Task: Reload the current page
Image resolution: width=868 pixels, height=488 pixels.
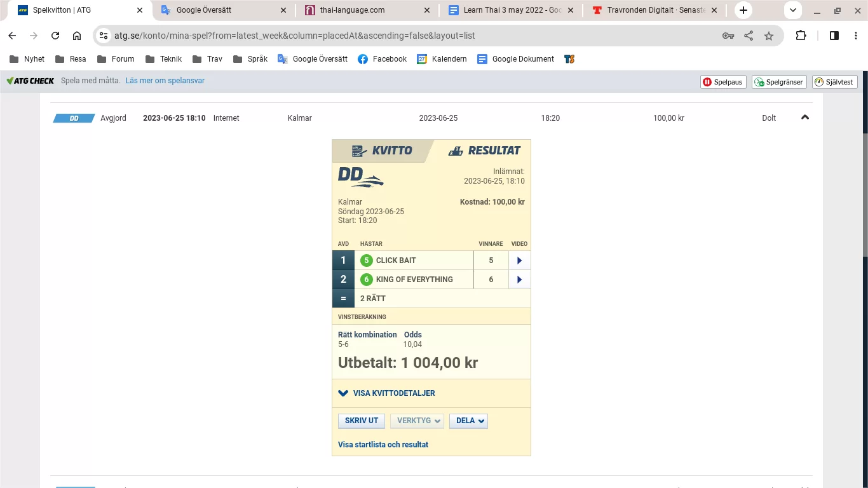Action: point(55,36)
